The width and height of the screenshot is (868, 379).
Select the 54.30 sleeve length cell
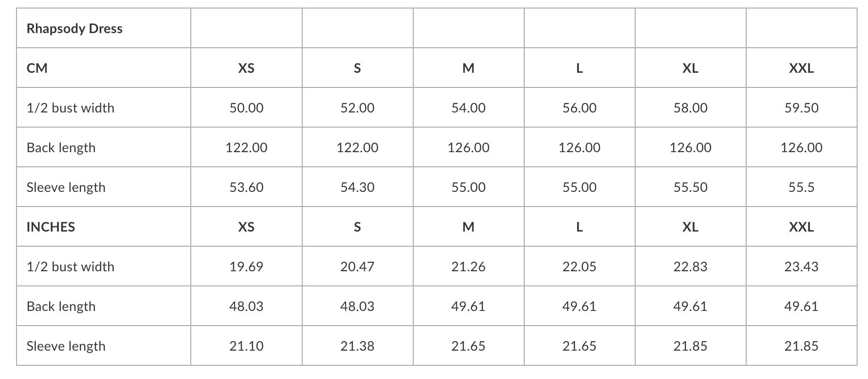(357, 187)
